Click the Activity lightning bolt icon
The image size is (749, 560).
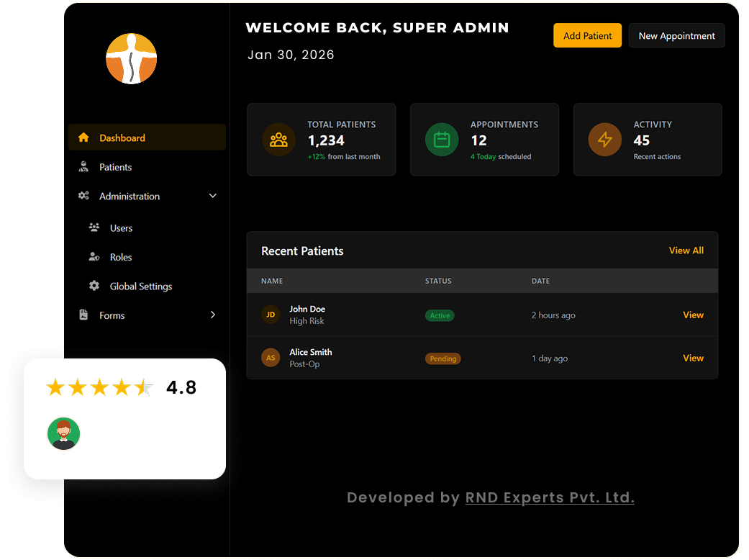click(605, 140)
